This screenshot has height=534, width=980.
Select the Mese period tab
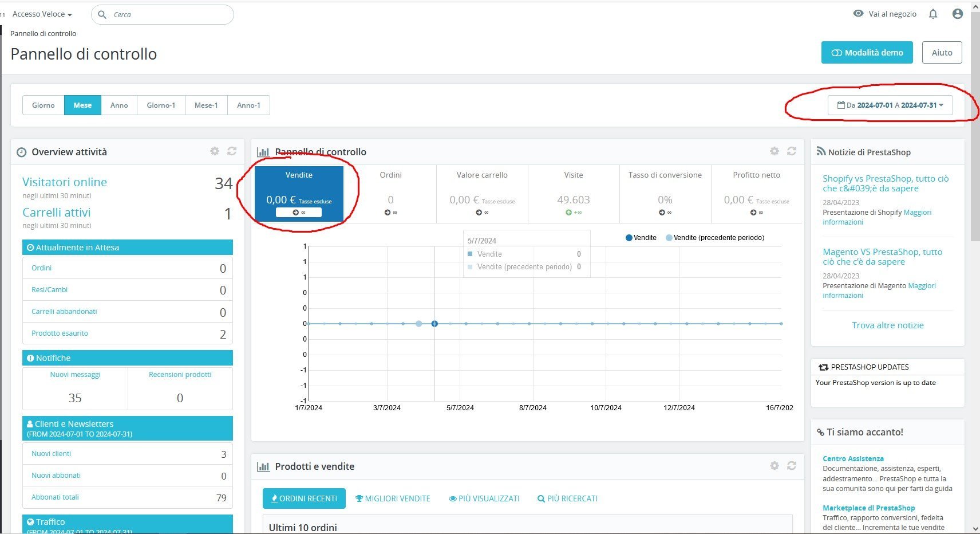pyautogui.click(x=82, y=105)
